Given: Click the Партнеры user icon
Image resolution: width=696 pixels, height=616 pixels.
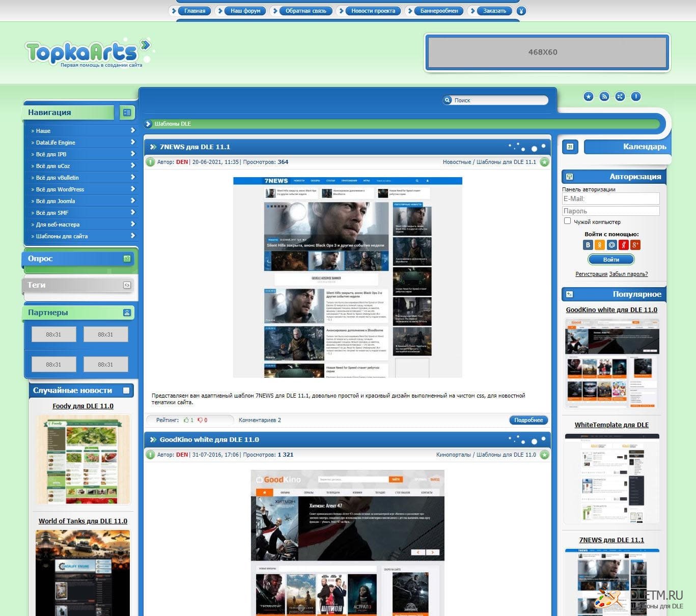Looking at the screenshot, I should pyautogui.click(x=127, y=313).
